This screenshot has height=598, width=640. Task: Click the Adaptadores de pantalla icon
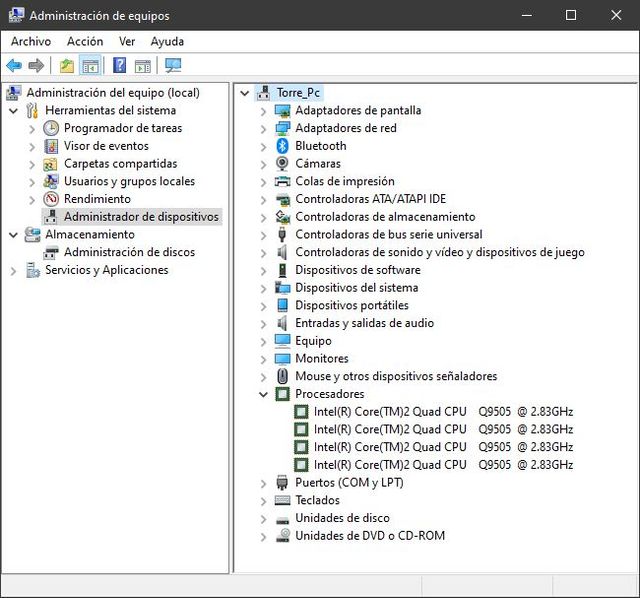(x=282, y=111)
